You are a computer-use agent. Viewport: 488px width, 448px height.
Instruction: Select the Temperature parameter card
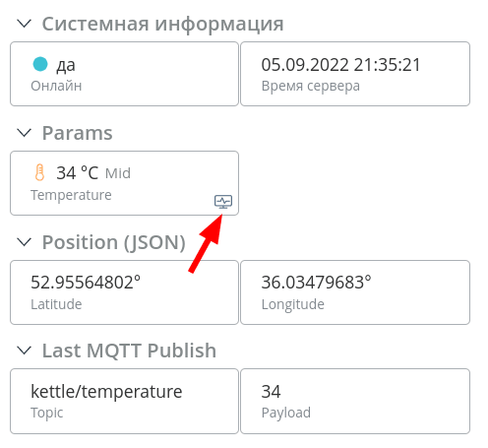(124, 183)
